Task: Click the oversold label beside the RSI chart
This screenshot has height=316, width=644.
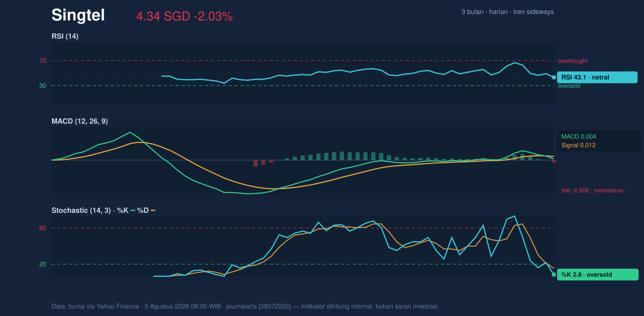Action: (x=569, y=86)
